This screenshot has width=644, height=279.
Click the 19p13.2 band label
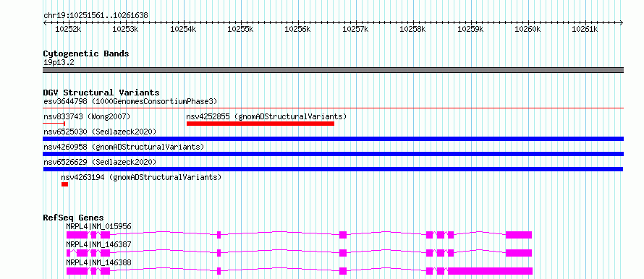(x=59, y=63)
